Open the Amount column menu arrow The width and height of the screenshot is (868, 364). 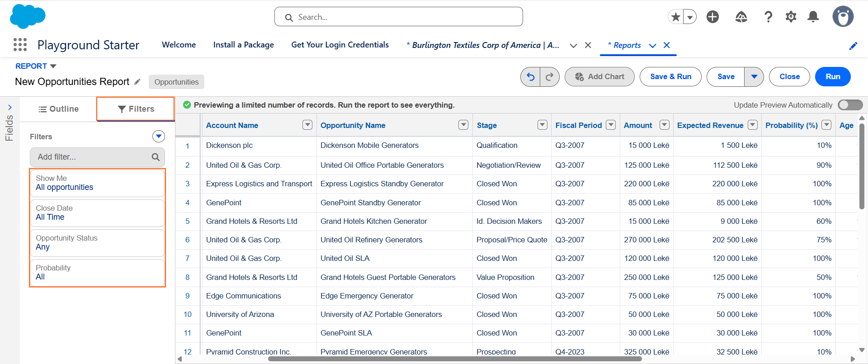(x=665, y=125)
